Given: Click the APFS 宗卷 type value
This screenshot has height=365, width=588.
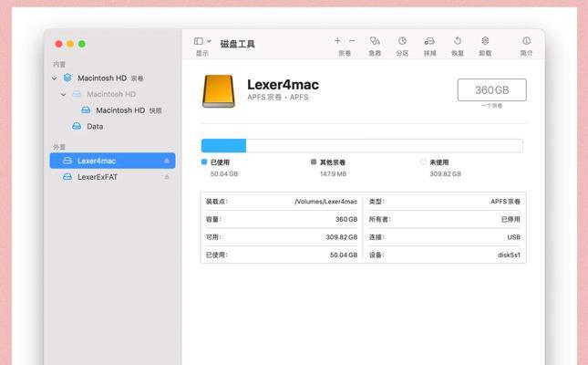Looking at the screenshot, I should tap(506, 202).
